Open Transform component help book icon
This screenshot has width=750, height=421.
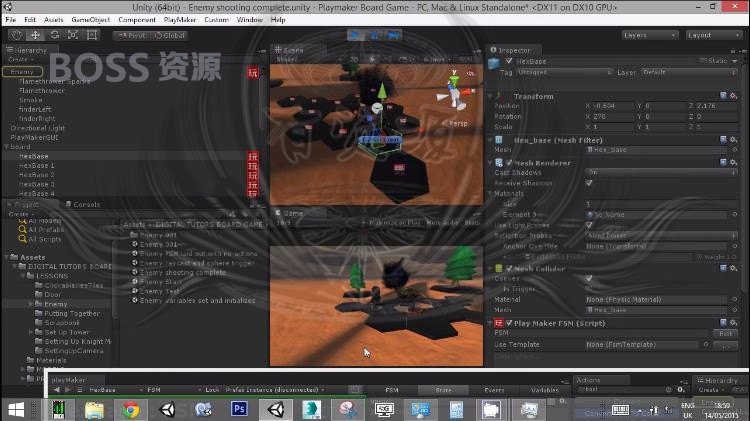point(723,96)
